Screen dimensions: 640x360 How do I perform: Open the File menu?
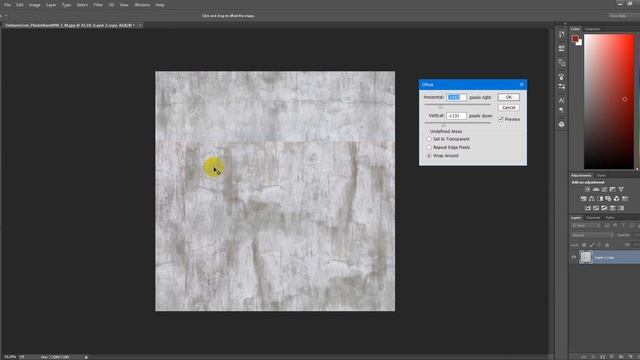[x=7, y=5]
